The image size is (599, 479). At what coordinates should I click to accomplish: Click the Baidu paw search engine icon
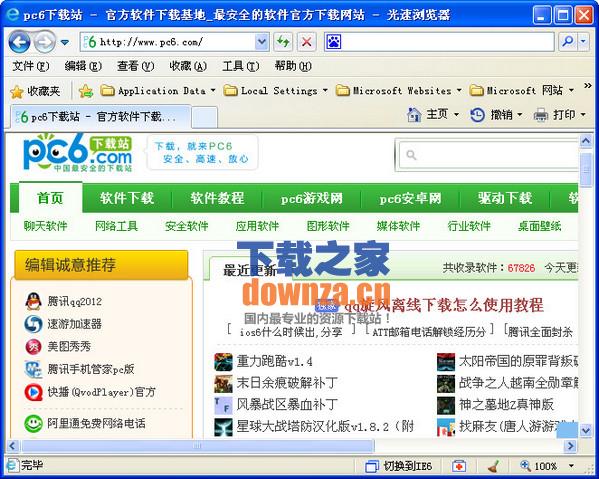pos(333,42)
